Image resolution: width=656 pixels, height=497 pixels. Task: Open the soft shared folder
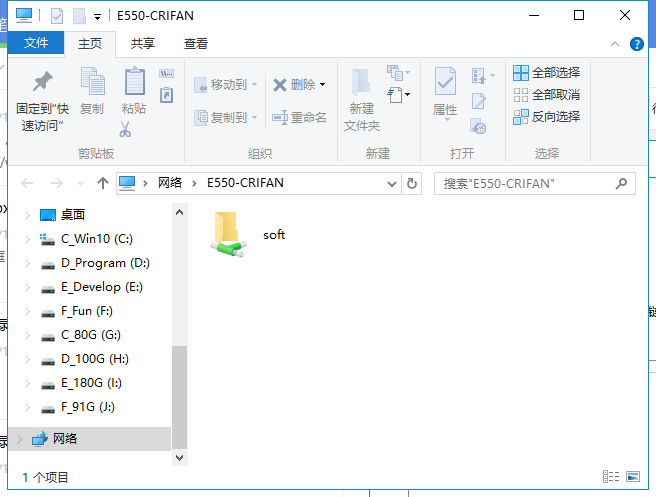[x=247, y=235]
